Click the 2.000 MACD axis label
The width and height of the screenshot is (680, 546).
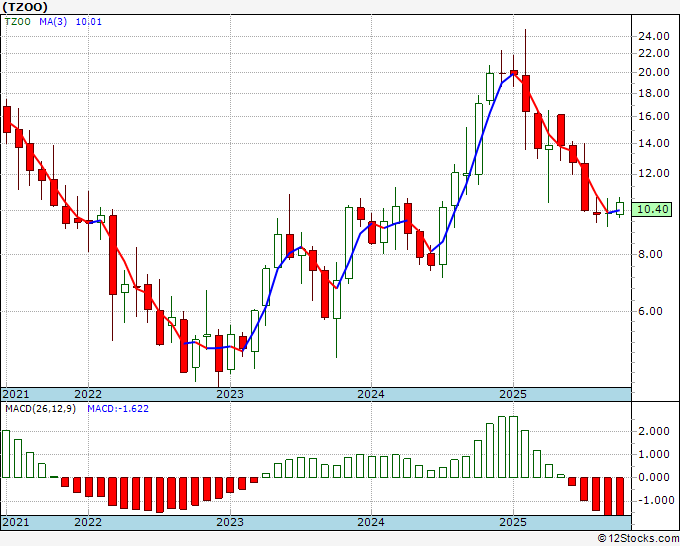[652, 431]
